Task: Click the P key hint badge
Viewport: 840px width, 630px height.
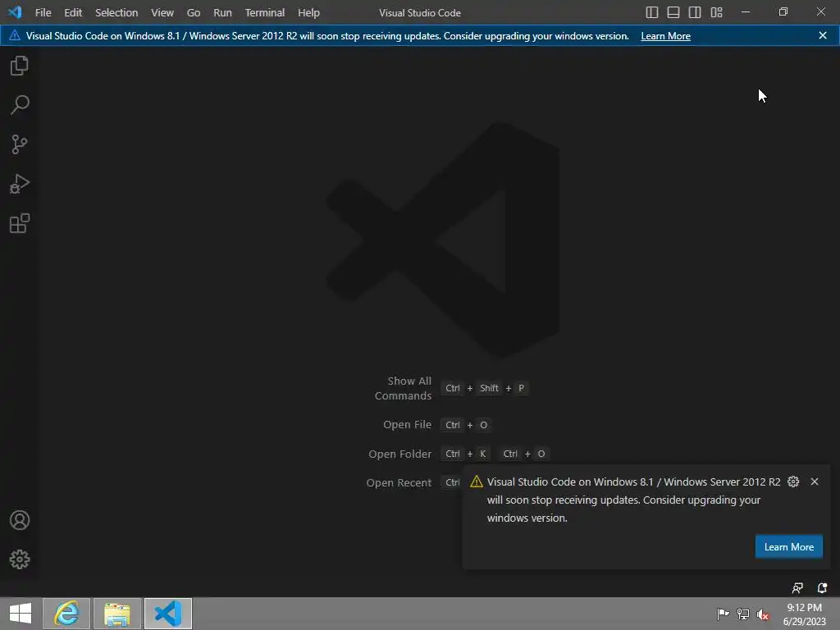Action: click(x=521, y=388)
